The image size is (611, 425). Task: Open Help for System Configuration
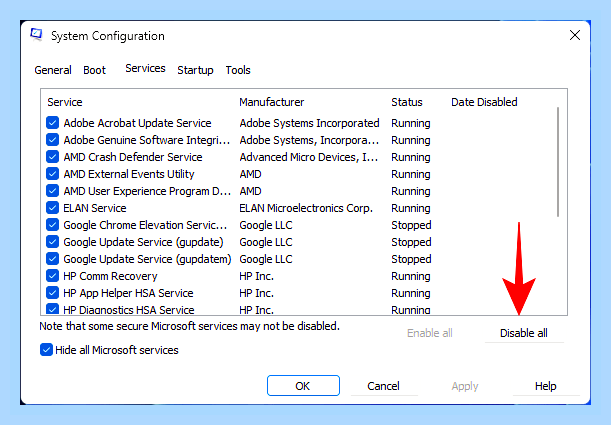point(546,386)
